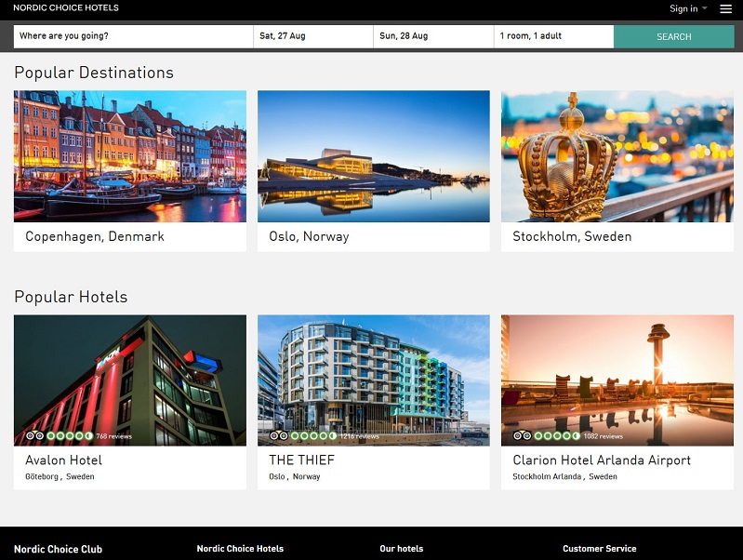Open the Copenhagen, Denmark destination photo
Image resolution: width=743 pixels, height=560 pixels.
tap(130, 156)
